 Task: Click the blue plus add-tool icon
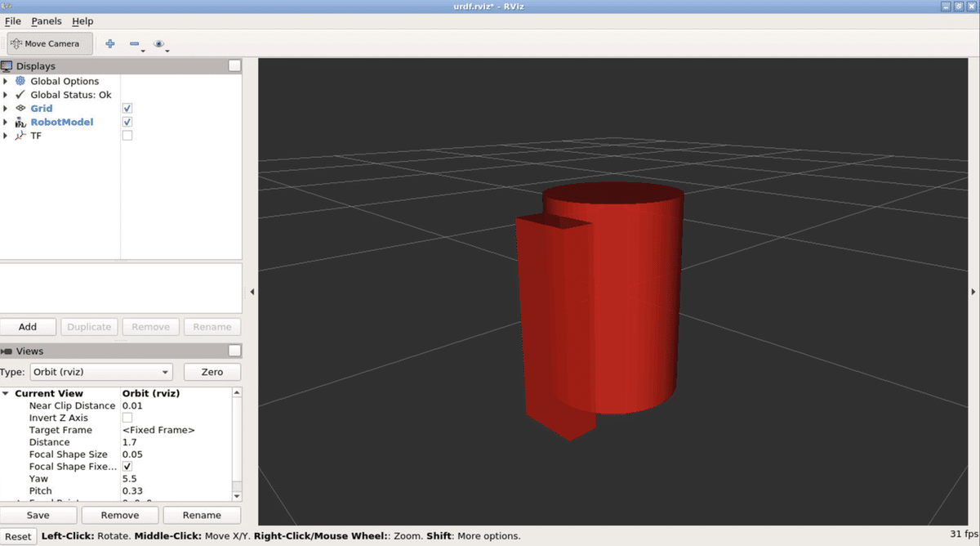pos(110,43)
